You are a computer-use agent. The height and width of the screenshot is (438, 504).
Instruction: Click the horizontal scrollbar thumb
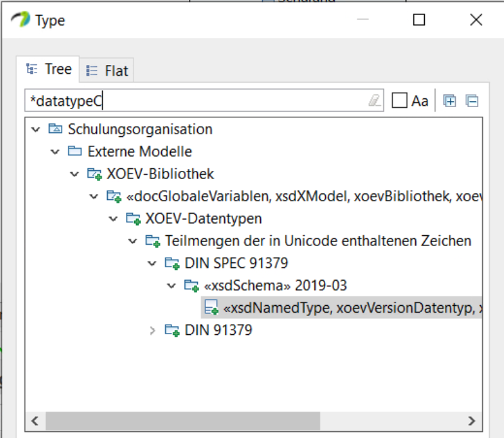click(x=183, y=420)
